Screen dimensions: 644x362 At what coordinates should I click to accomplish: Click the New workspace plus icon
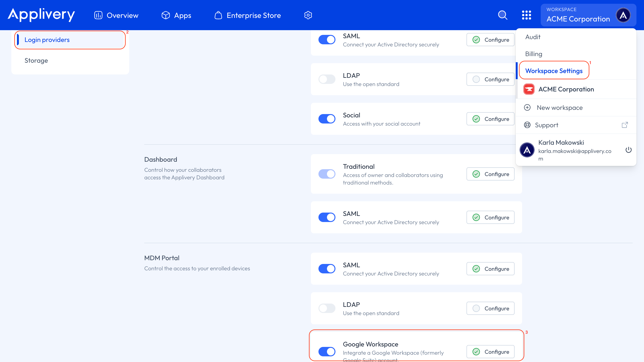[x=528, y=107]
